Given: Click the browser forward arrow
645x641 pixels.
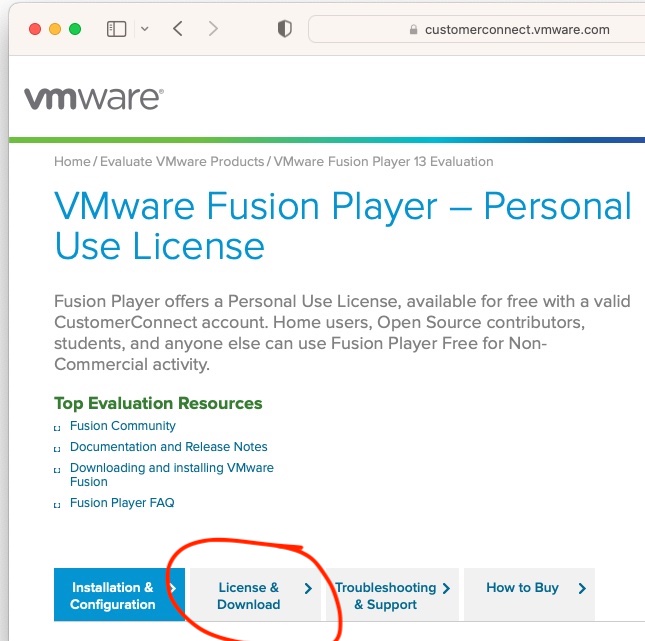Looking at the screenshot, I should [213, 29].
